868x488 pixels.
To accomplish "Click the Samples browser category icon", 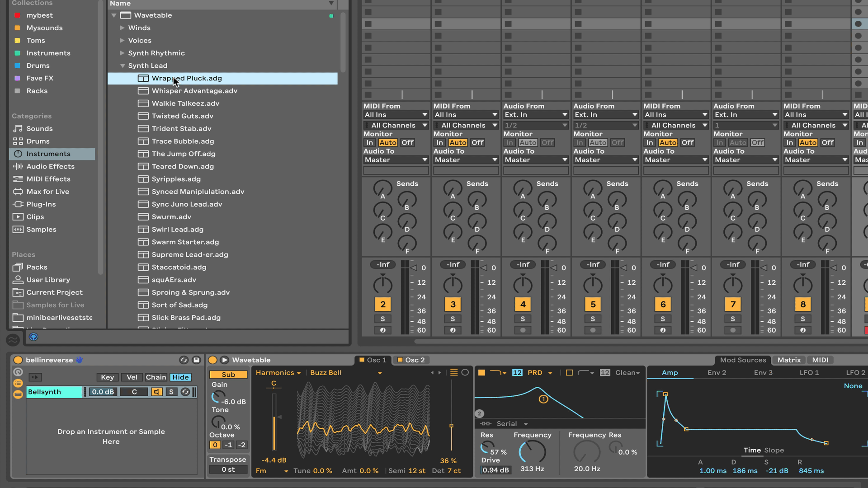I will (x=18, y=229).
